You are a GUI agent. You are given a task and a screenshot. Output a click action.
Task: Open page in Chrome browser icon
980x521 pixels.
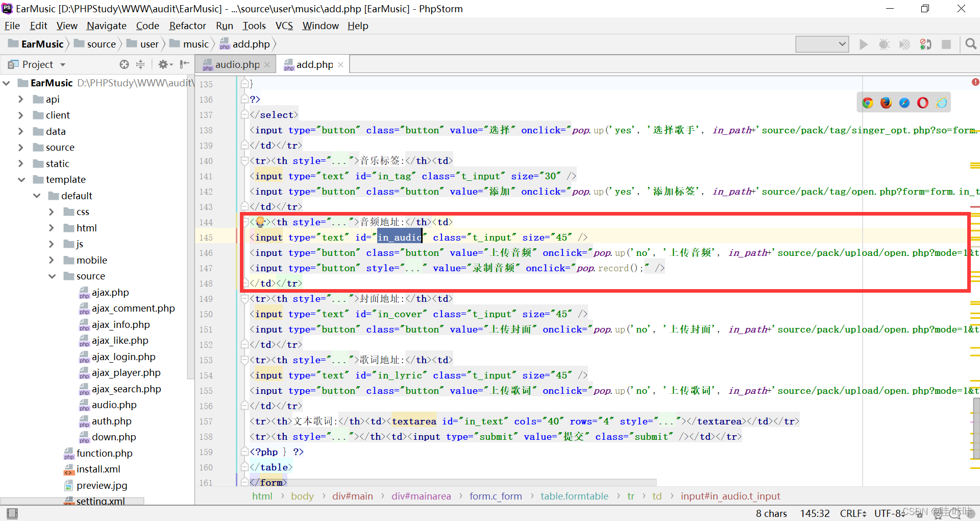868,103
